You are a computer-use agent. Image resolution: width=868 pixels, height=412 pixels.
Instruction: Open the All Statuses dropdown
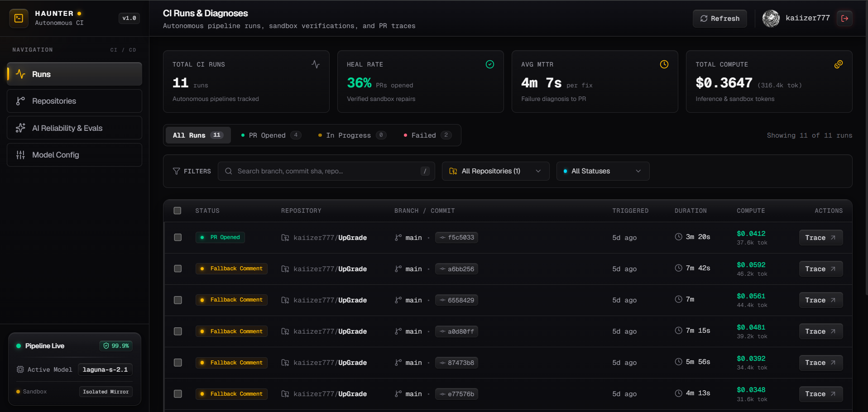tap(603, 171)
